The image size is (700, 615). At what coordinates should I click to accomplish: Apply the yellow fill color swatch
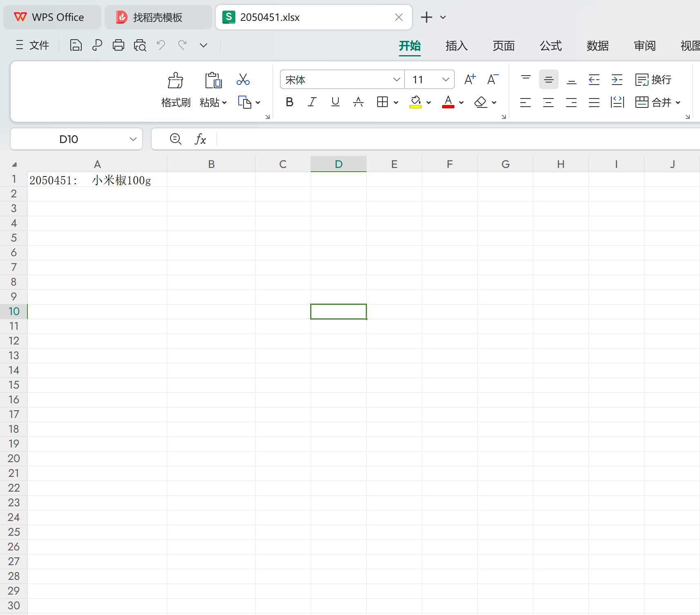pyautogui.click(x=416, y=102)
